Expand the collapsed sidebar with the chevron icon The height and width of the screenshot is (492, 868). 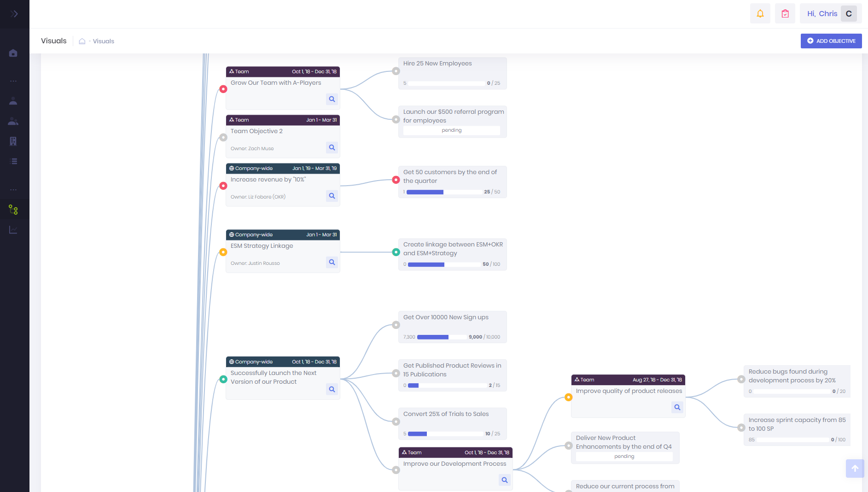click(14, 13)
